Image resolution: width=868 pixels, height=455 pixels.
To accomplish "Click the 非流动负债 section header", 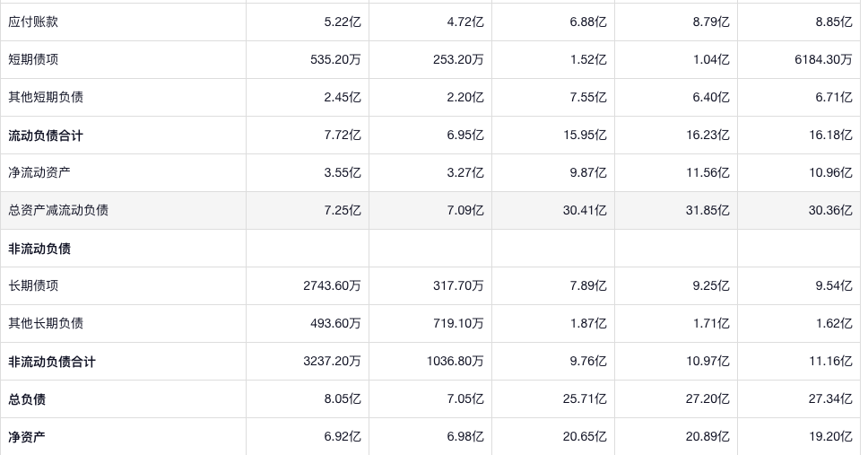I will [x=39, y=249].
